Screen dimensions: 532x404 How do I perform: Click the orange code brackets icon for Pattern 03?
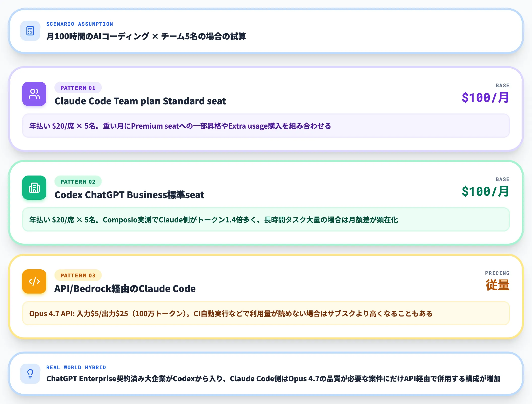point(34,281)
